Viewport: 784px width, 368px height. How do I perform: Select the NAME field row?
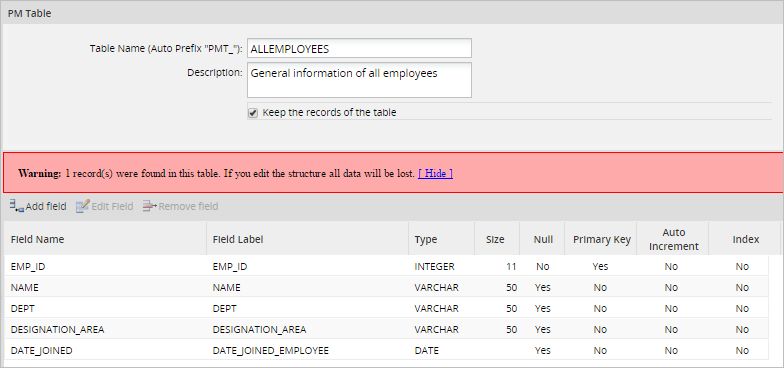(386, 288)
